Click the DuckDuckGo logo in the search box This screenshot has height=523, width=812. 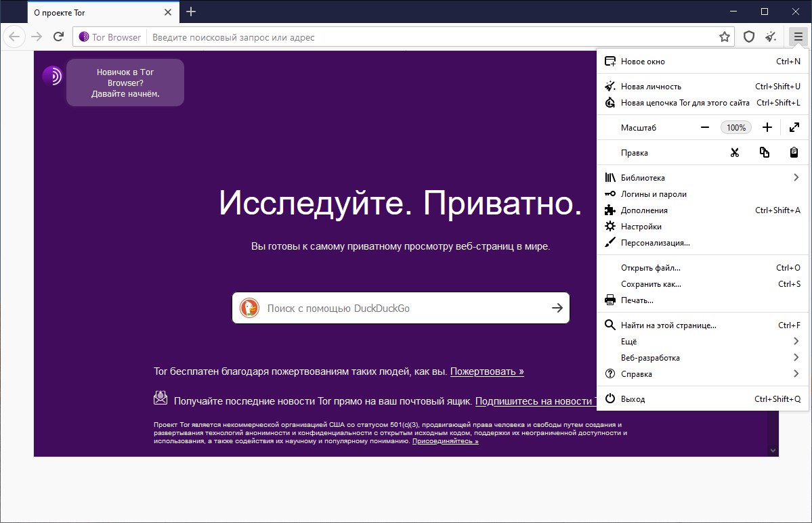point(249,308)
